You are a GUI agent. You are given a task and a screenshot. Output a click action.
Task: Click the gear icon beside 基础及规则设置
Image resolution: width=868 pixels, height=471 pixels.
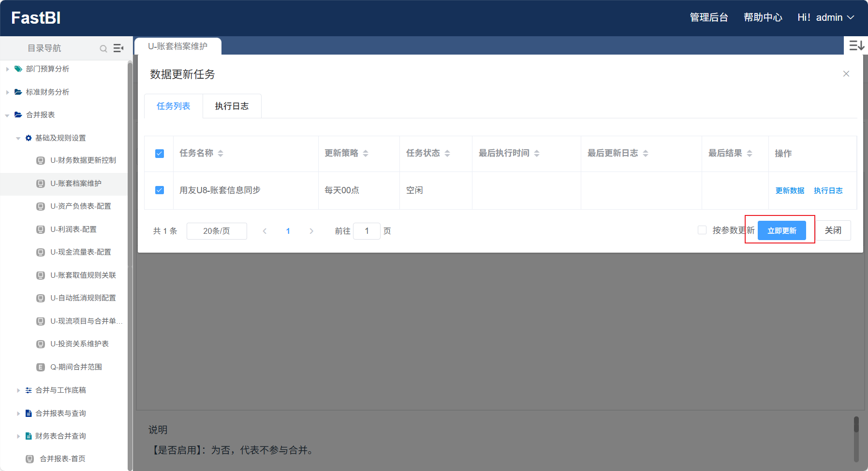[28, 138]
